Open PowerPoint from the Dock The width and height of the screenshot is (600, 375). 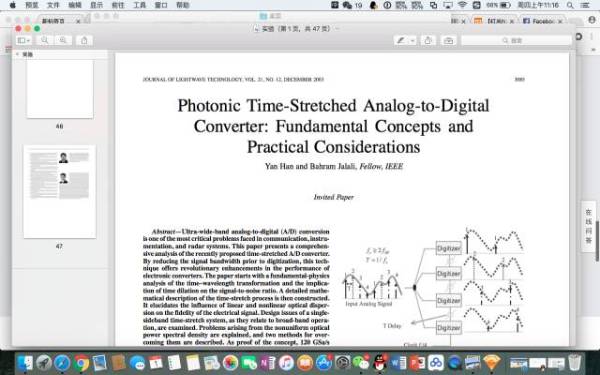[x=417, y=362]
